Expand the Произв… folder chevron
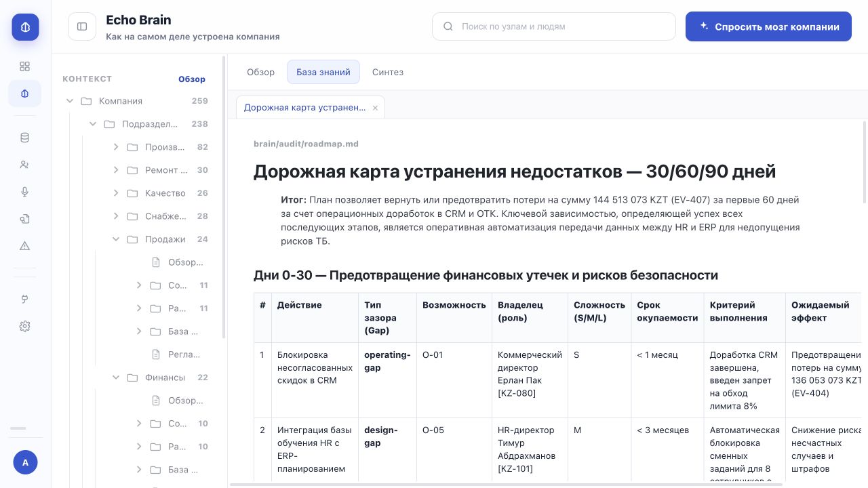This screenshot has width=868, height=488. [116, 147]
